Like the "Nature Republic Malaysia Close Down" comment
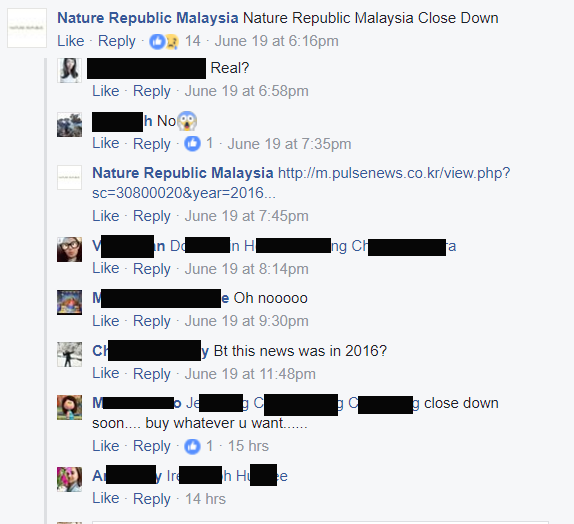Image resolution: width=574 pixels, height=524 pixels. pyautogui.click(x=71, y=41)
